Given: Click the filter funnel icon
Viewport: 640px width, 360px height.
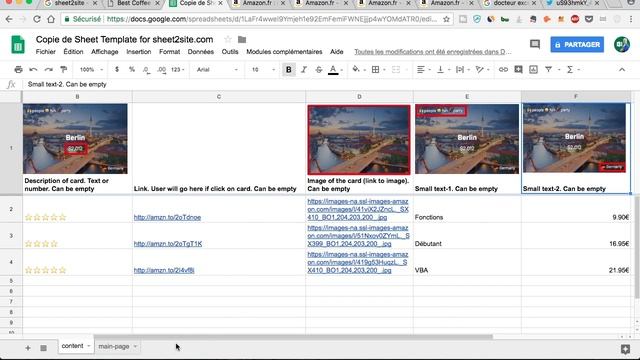Looking at the screenshot, I should (x=549, y=70).
